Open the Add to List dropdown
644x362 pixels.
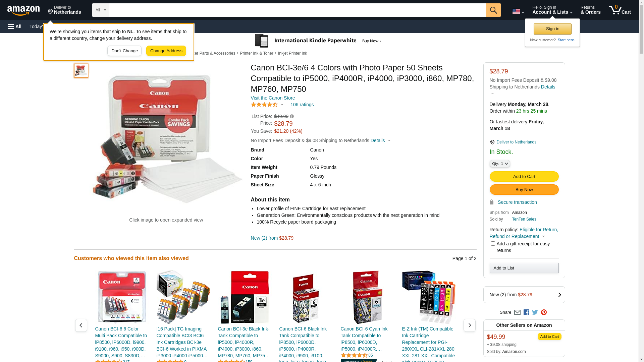pyautogui.click(x=524, y=268)
